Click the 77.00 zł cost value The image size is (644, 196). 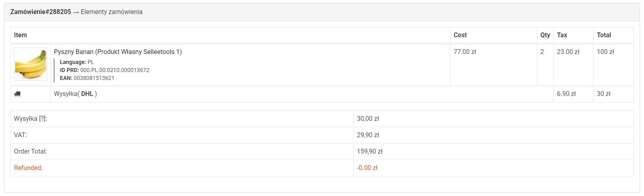pos(465,52)
